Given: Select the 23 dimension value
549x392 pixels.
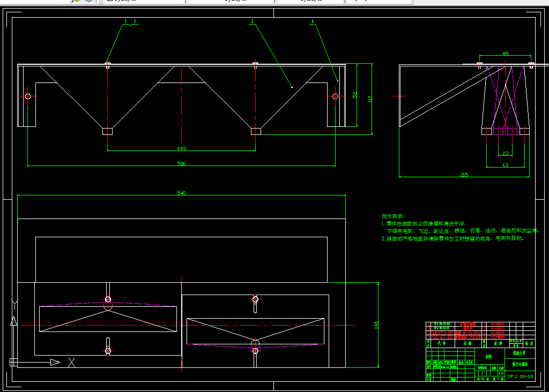Looking at the screenshot, I should [505, 154].
